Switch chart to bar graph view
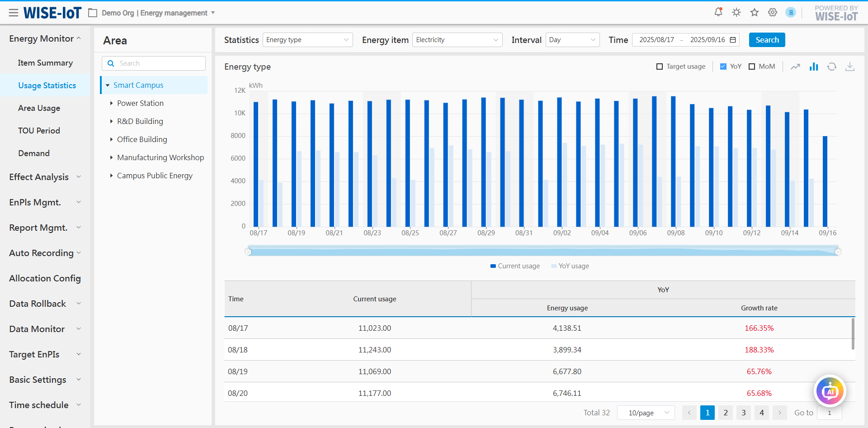 (814, 67)
